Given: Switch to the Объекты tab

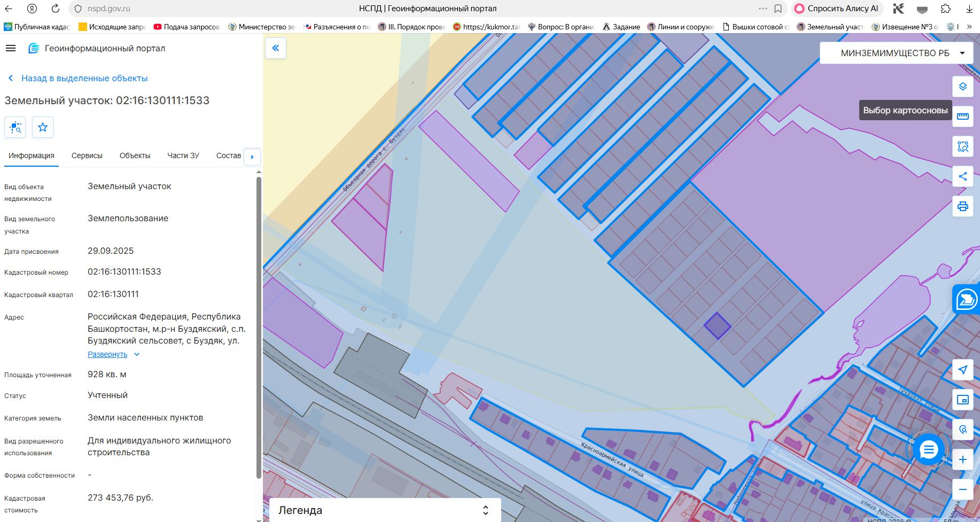Looking at the screenshot, I should tap(135, 155).
